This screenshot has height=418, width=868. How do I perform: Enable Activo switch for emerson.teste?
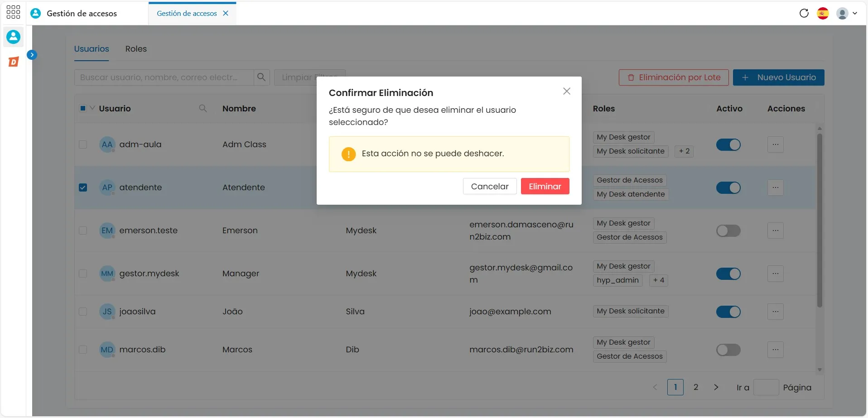728,231
